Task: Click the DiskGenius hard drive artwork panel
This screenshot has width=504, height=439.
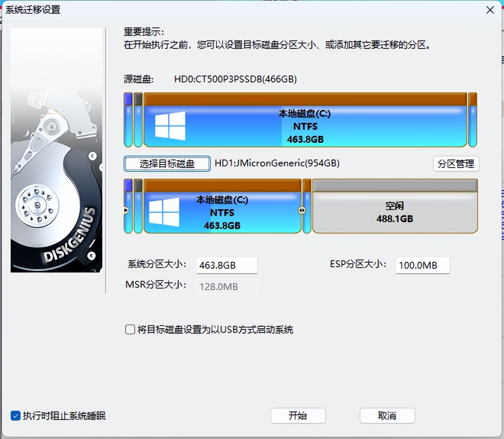Action: pos(57,149)
